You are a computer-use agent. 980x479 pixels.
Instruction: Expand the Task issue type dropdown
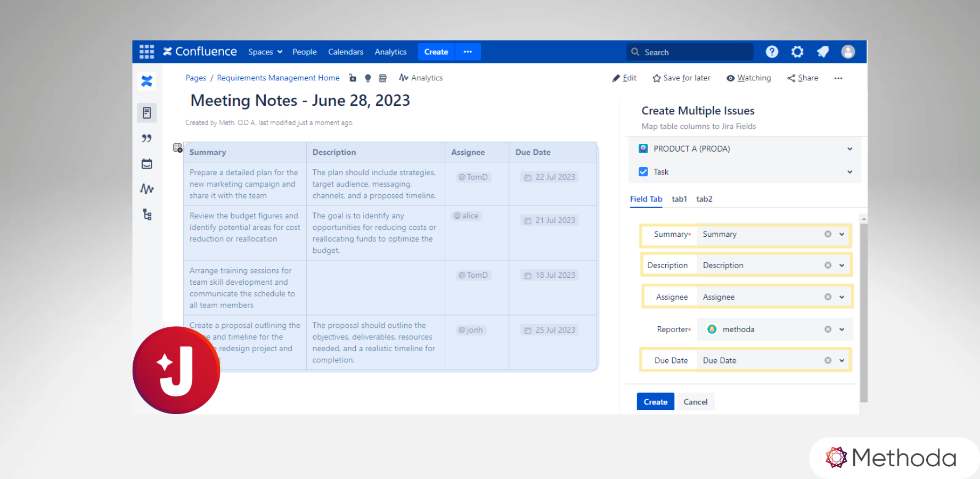[850, 172]
